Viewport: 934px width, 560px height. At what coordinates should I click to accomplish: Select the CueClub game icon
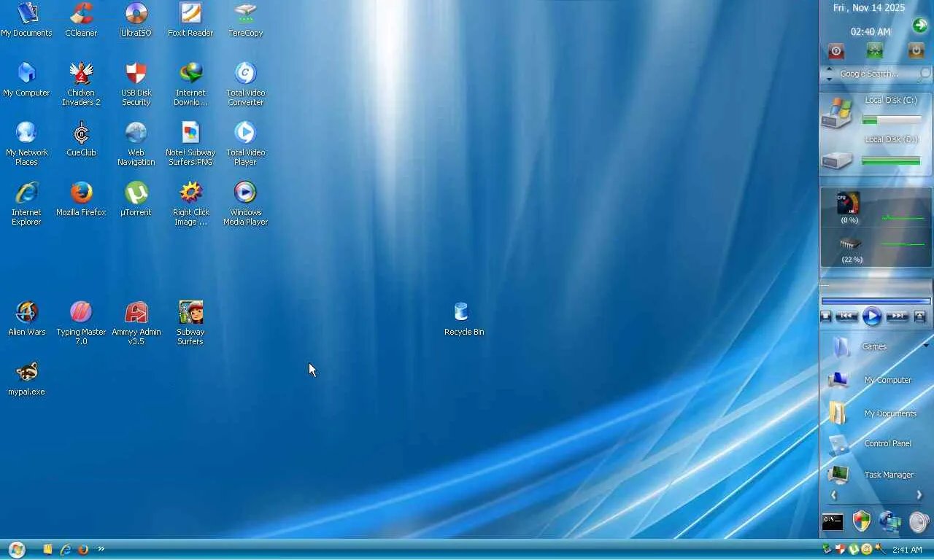[x=81, y=139]
